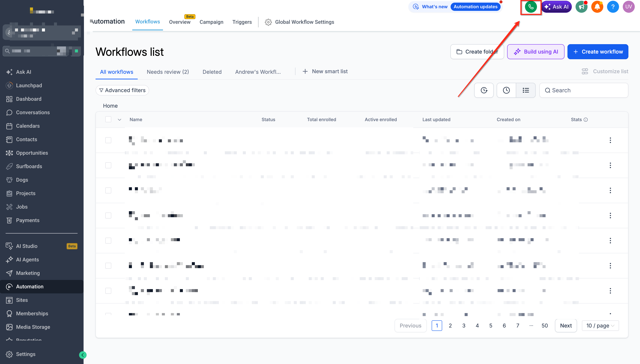Click the Create folder button
This screenshot has height=364, width=640.
tap(477, 52)
